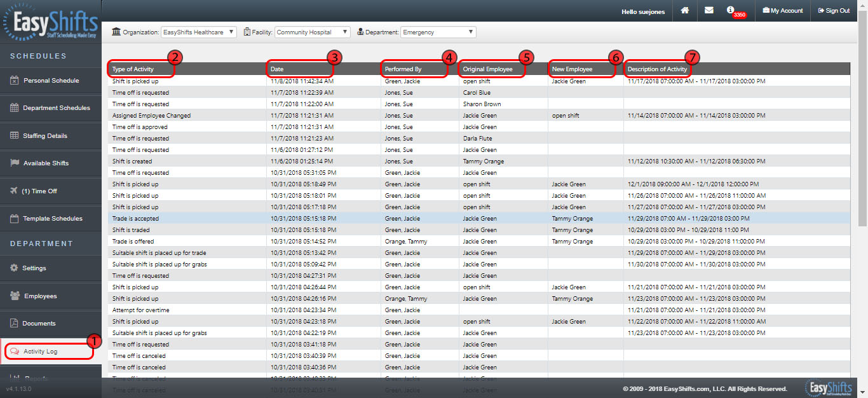Open the messages envelope icon
This screenshot has height=398, width=868.
tap(709, 10)
